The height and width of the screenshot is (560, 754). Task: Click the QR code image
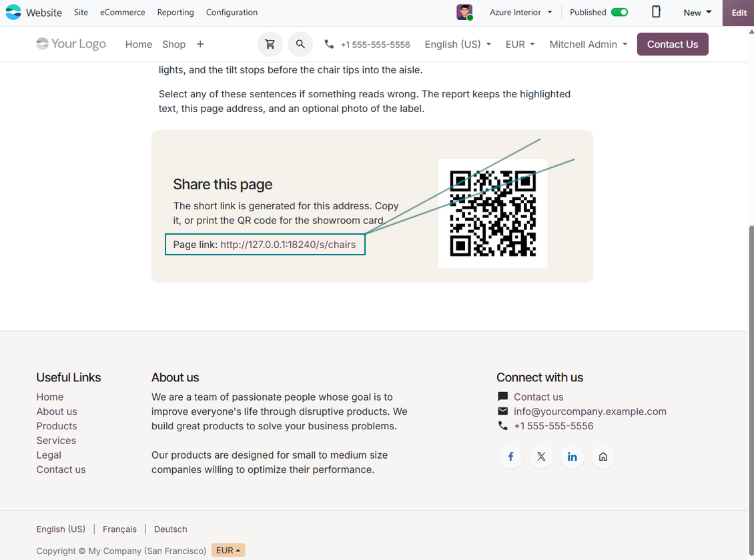(x=493, y=213)
